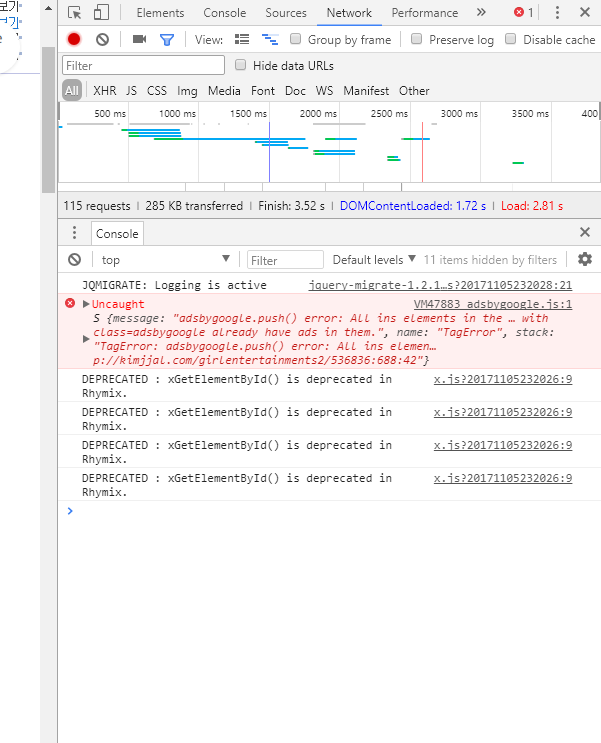Image resolution: width=601 pixels, height=743 pixels.
Task: Switch to waterfall overview view icon
Action: coord(269,39)
